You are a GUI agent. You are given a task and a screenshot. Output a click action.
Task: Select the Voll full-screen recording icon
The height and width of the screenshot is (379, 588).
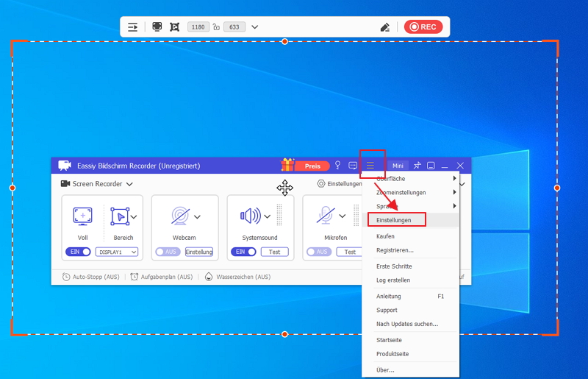[82, 216]
